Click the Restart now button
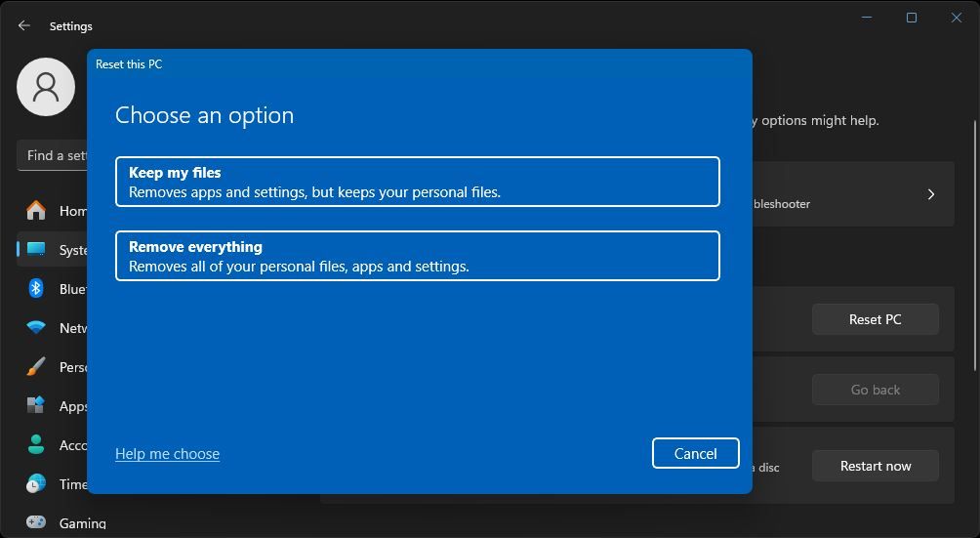This screenshot has height=538, width=980. pos(875,466)
